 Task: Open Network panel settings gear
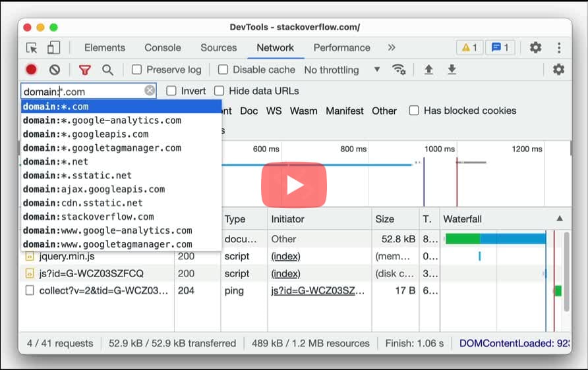pos(558,70)
